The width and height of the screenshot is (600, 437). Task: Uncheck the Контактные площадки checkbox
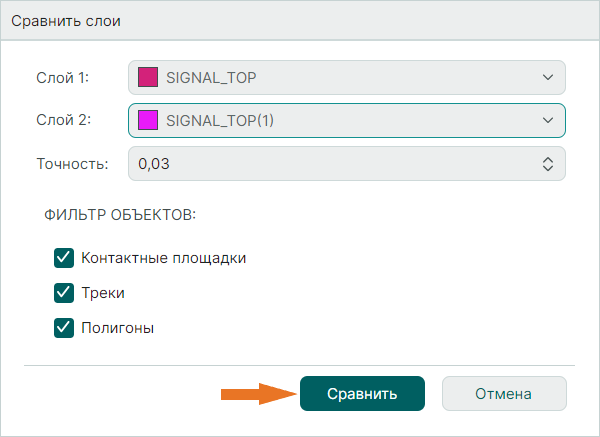pyautogui.click(x=64, y=259)
